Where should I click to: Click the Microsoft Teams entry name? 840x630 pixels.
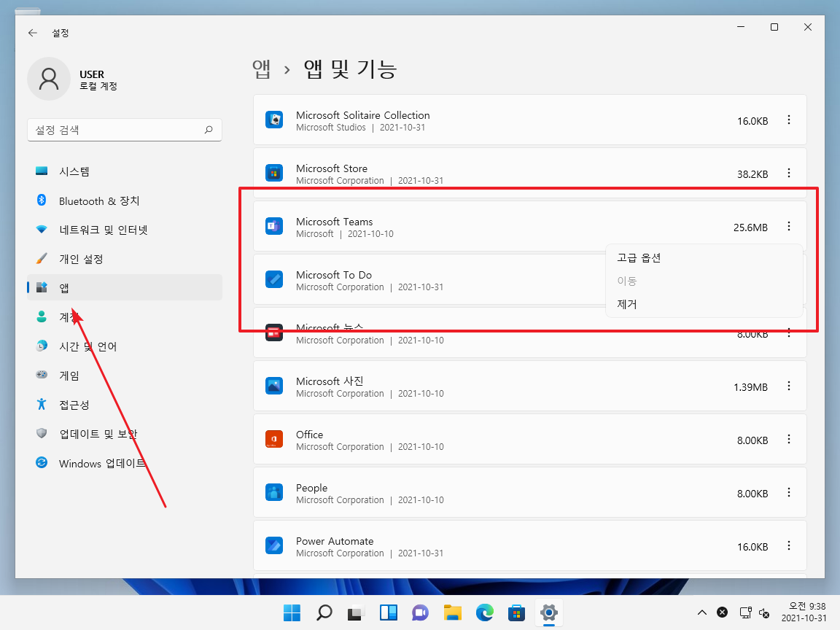[x=334, y=221]
